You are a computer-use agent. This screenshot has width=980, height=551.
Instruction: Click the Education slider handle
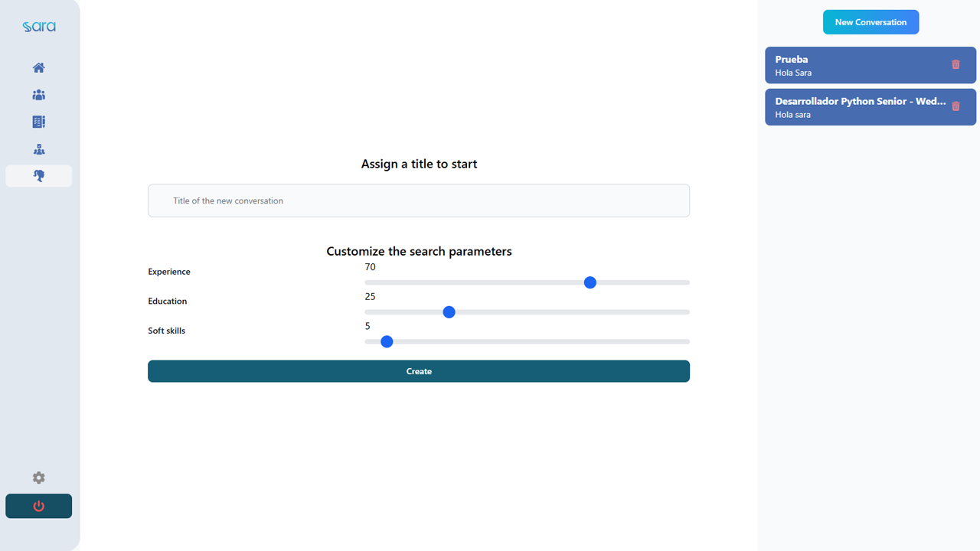tap(449, 312)
